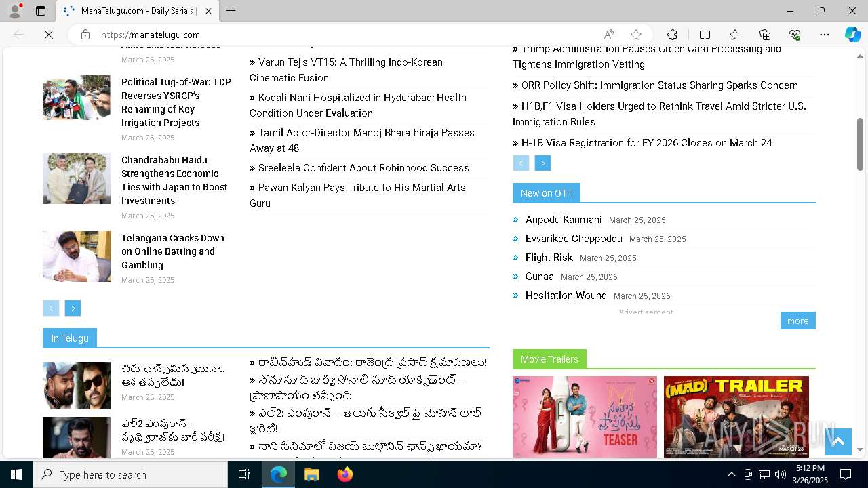Screen dimensions: 868x488
Task: Open Kodali Nani Hospitalized article
Action: point(358,105)
